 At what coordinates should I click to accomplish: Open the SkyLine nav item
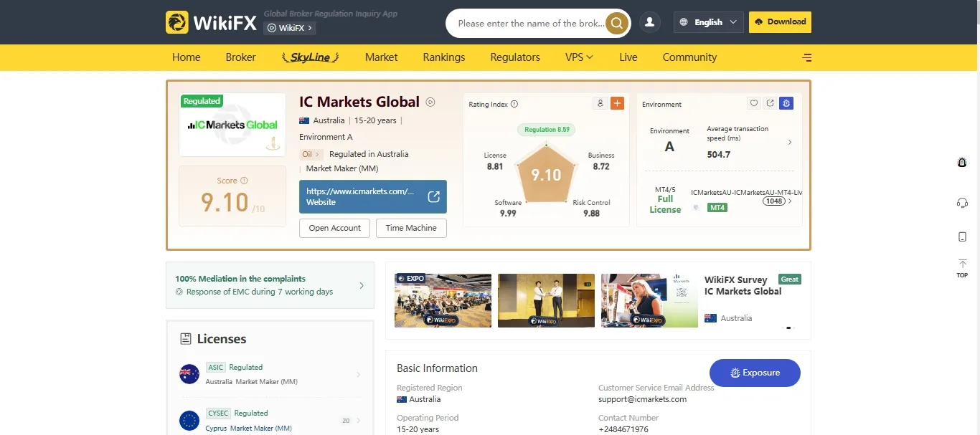(310, 57)
